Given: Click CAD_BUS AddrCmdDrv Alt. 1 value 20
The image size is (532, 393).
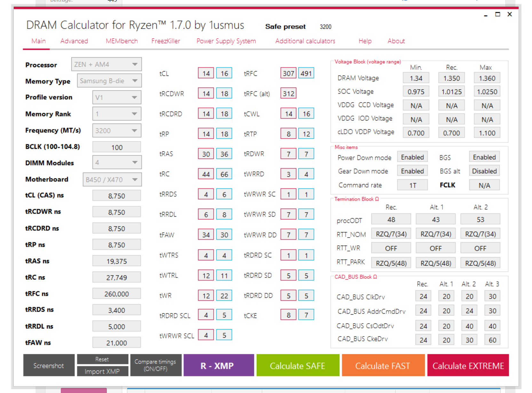Looking at the screenshot, I should coord(446,311).
